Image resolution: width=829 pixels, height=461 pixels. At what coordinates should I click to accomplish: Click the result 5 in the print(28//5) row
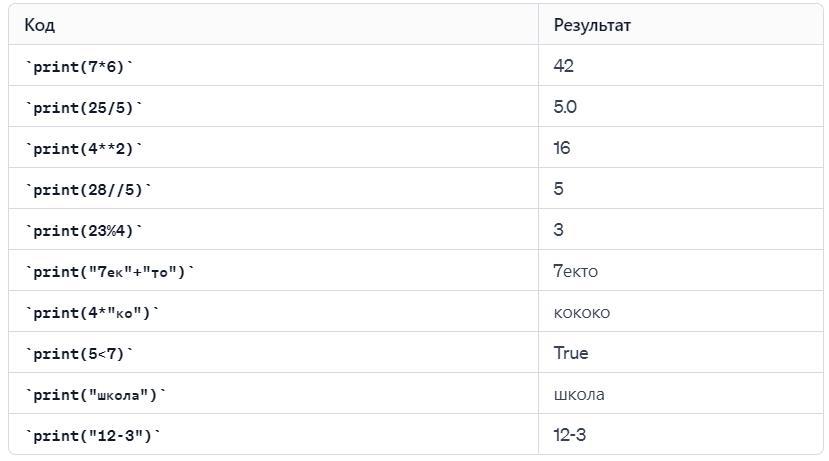(559, 189)
